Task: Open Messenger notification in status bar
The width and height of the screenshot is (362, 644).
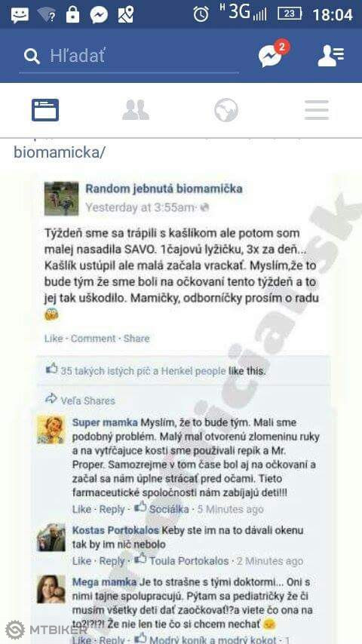Action: pyautogui.click(x=99, y=15)
